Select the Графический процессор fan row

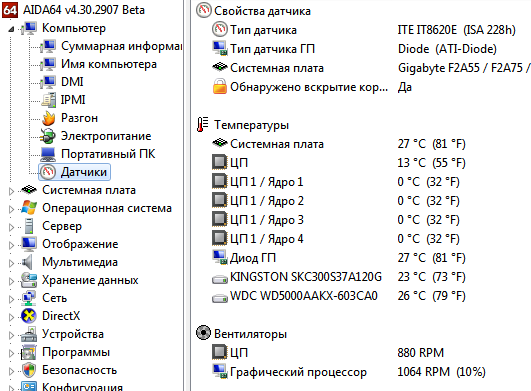[348, 372]
